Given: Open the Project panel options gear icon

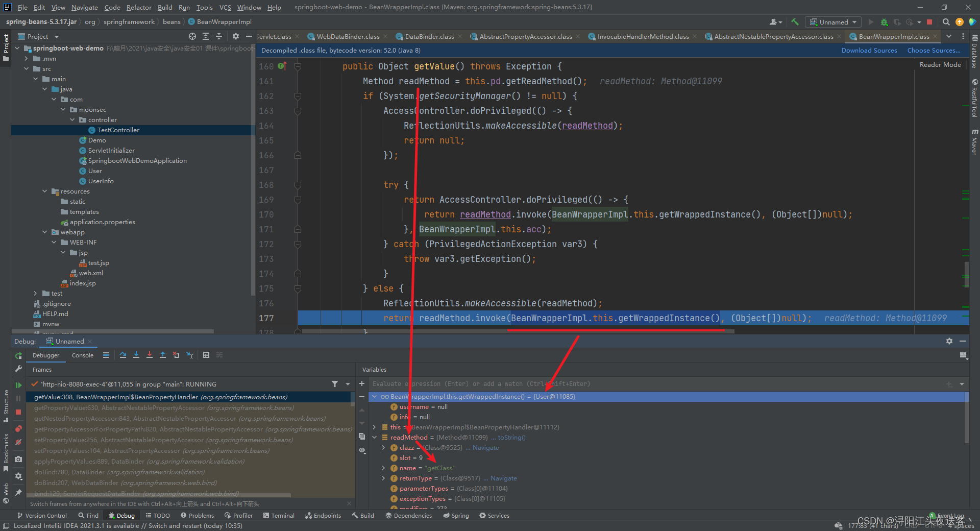Looking at the screenshot, I should click(x=235, y=36).
